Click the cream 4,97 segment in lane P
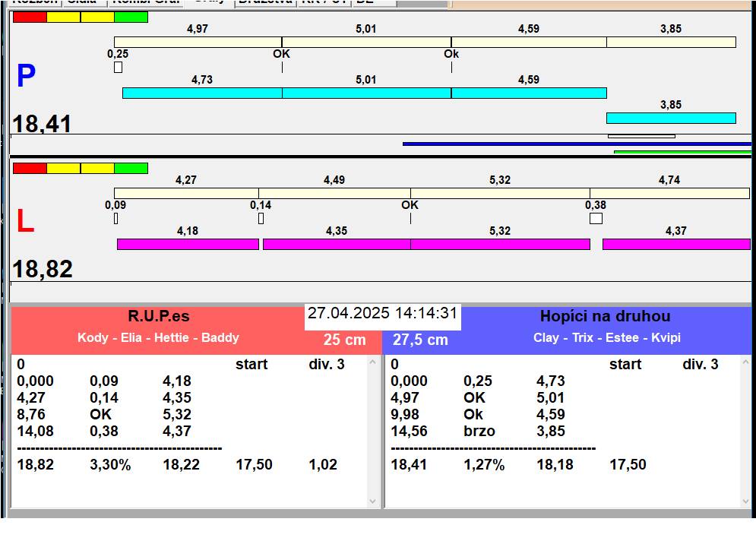Image resolution: width=756 pixels, height=544 pixels. tap(198, 42)
